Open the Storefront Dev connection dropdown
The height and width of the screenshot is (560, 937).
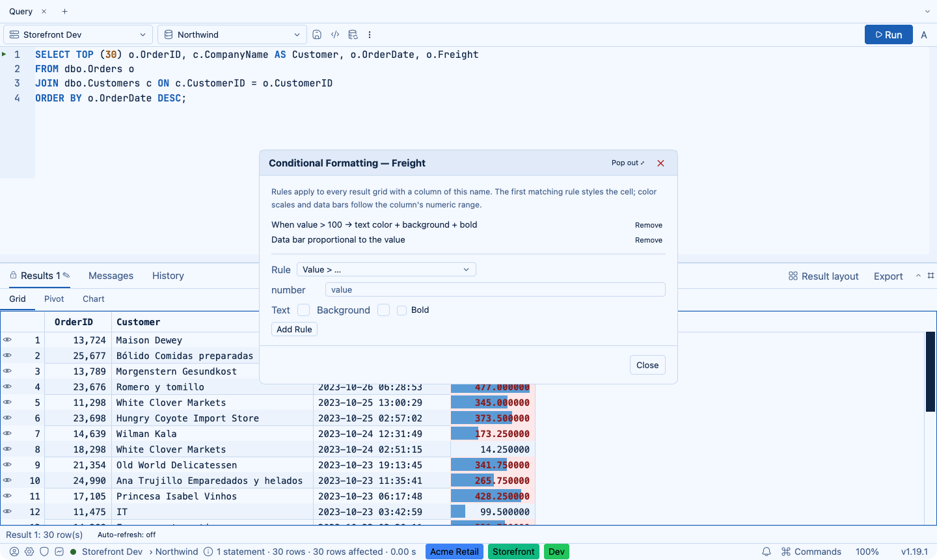pos(78,34)
